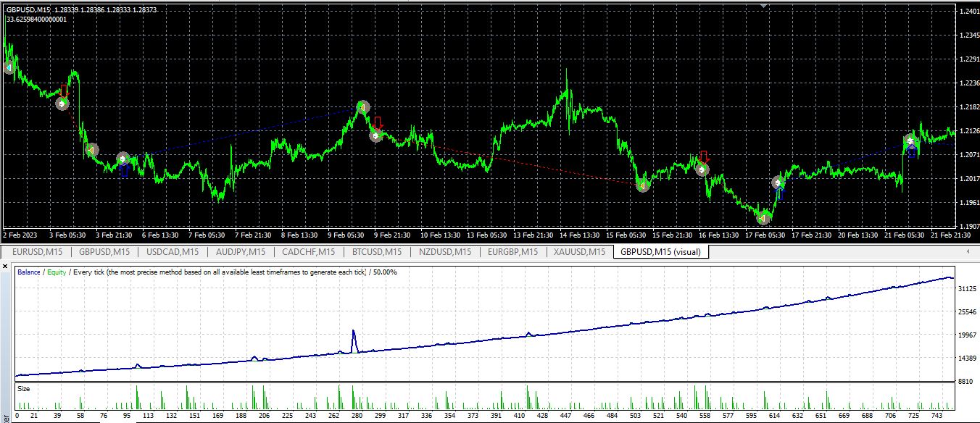Click the blue buy arrow near 17 Feb 21:30

[x=780, y=193]
